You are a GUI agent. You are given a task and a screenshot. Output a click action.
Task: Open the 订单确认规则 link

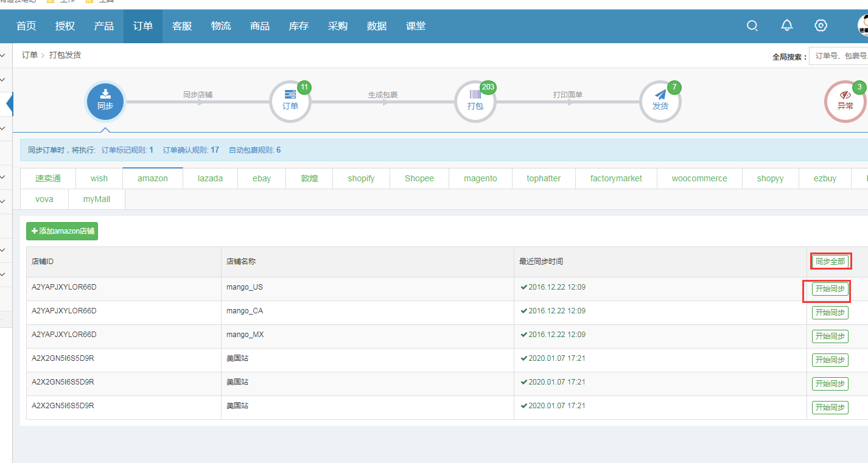[191, 150]
